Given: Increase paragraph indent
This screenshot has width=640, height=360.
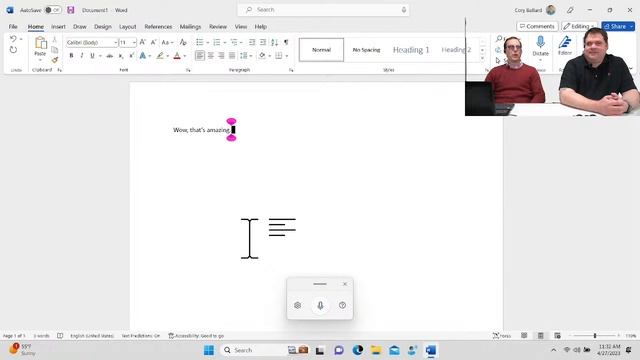Looking at the screenshot, I should point(263,42).
